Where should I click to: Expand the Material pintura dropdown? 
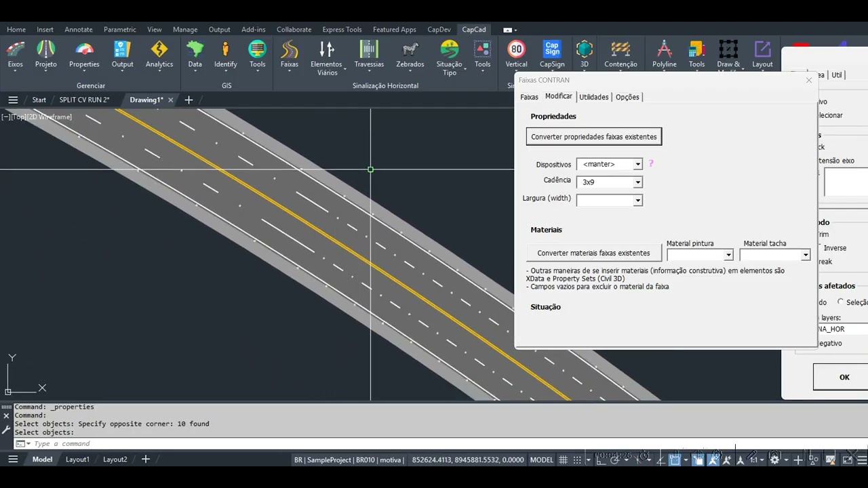(x=728, y=256)
